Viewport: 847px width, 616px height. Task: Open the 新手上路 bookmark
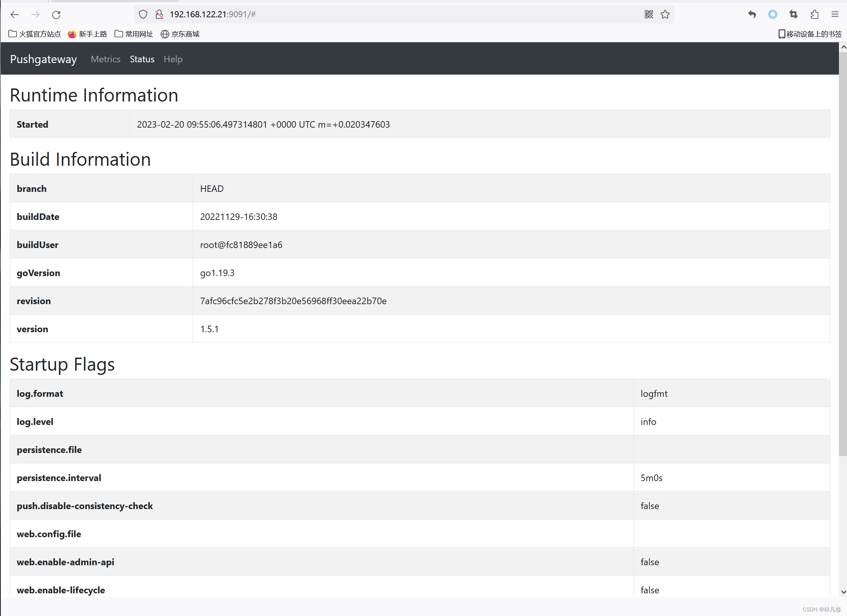tap(88, 34)
